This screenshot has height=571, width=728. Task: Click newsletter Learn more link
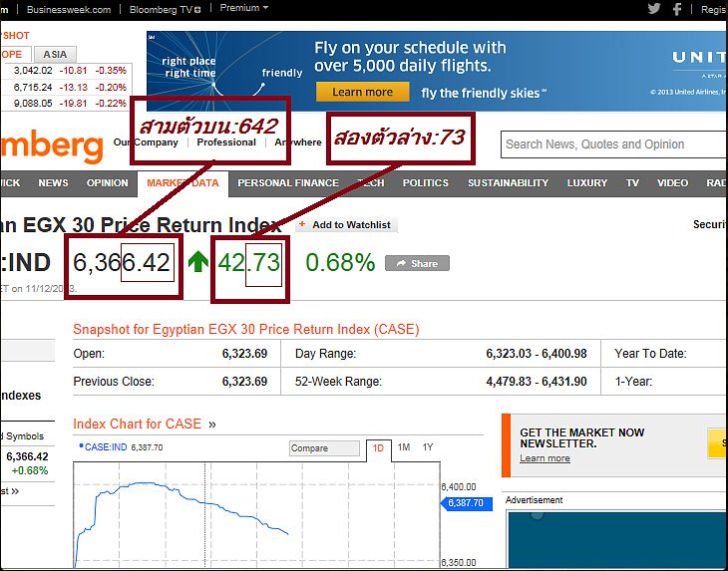[x=545, y=458]
